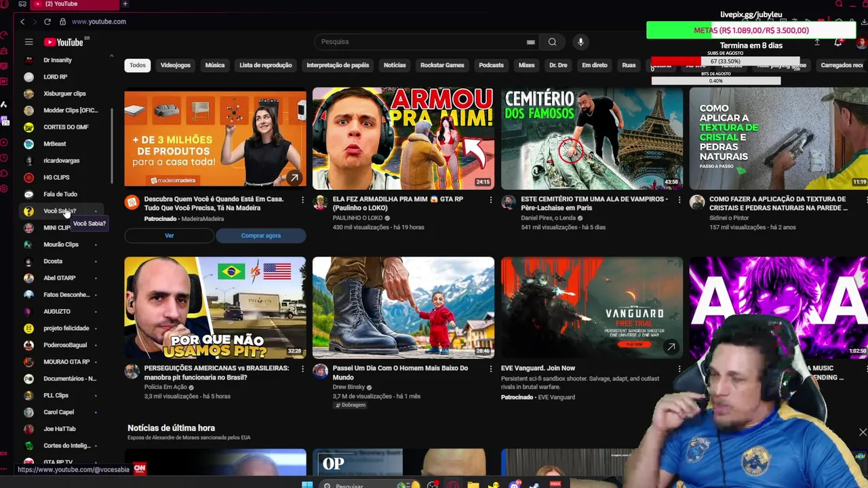Select the Em direto filter chip
Screen dimensions: 868x488
tap(595, 65)
